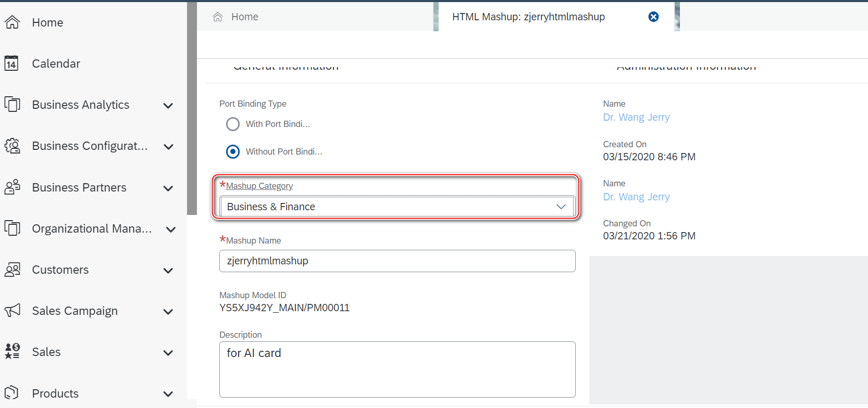
Task: Expand Business Partners menu chevron
Action: pos(168,188)
